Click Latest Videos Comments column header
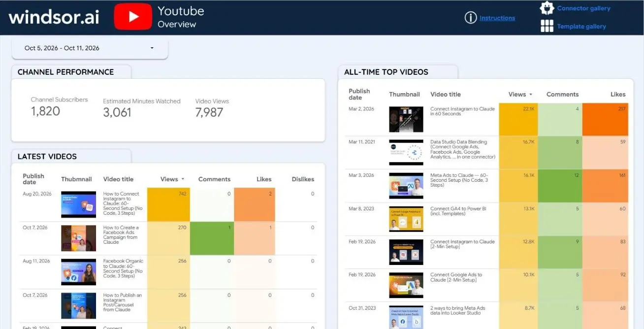644x329 pixels. coord(214,179)
